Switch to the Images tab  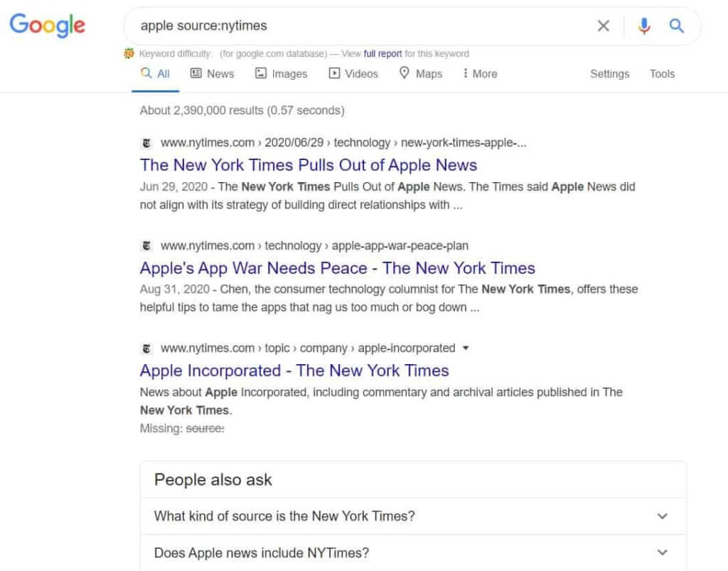(281, 74)
